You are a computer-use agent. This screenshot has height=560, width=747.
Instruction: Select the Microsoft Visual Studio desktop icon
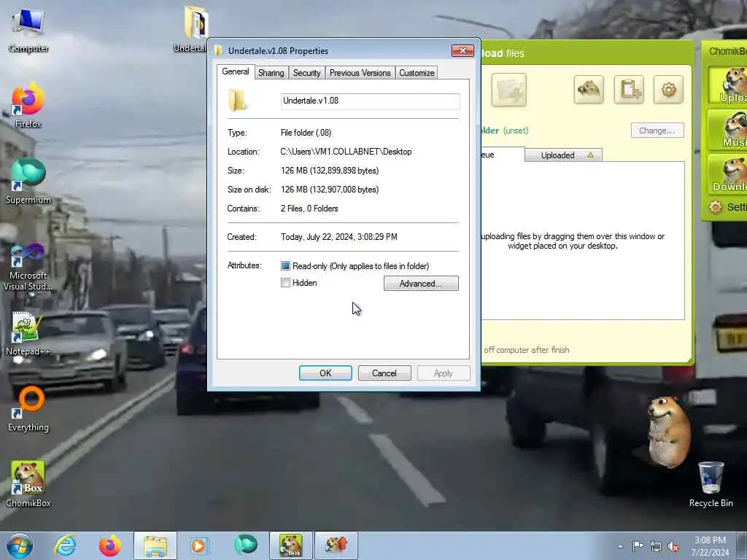coord(28,267)
